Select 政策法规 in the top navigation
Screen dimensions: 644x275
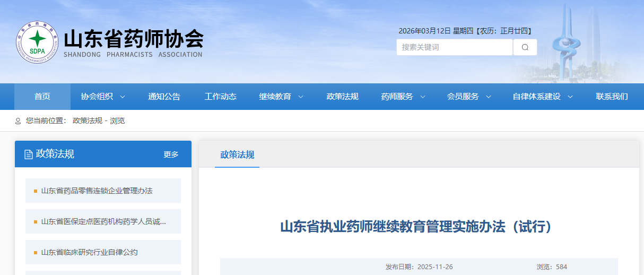pos(342,97)
